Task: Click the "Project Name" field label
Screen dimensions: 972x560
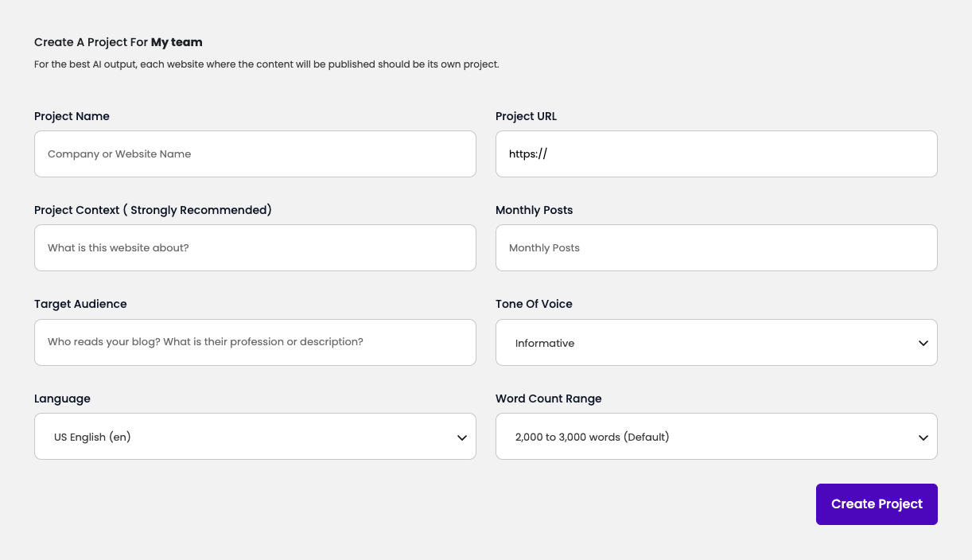Action: point(72,116)
